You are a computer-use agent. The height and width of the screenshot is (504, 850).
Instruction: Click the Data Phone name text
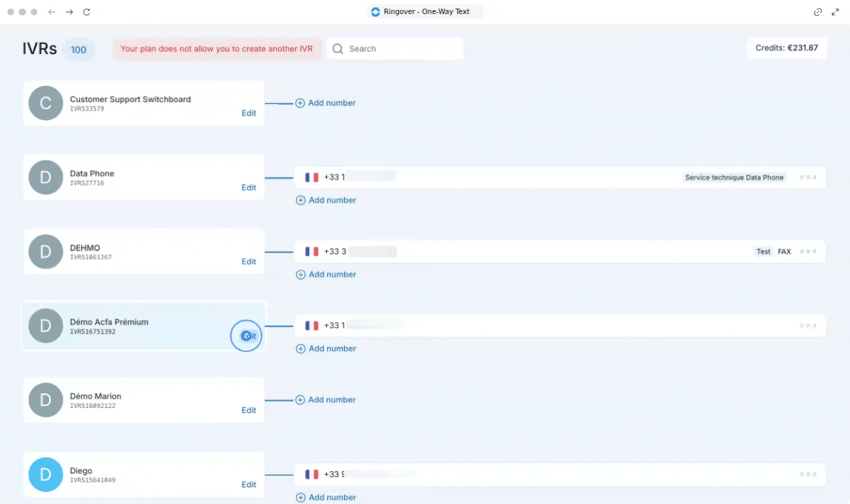click(x=92, y=173)
